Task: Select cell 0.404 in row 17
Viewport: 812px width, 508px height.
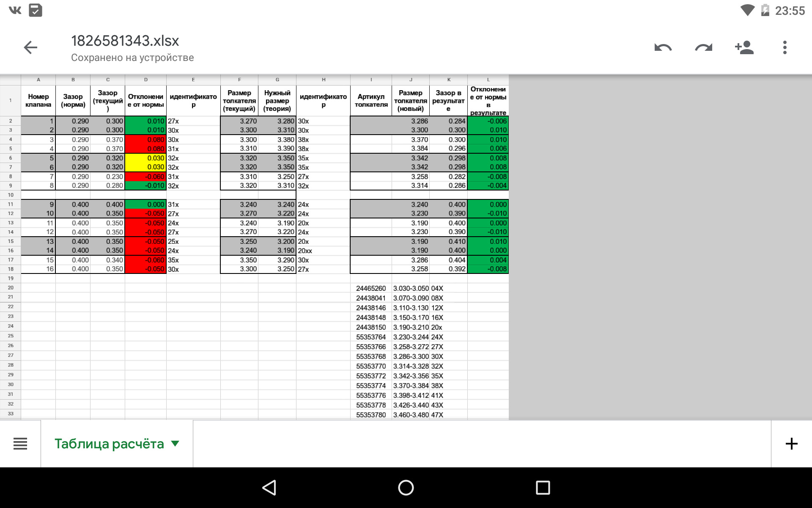Action: (449, 260)
